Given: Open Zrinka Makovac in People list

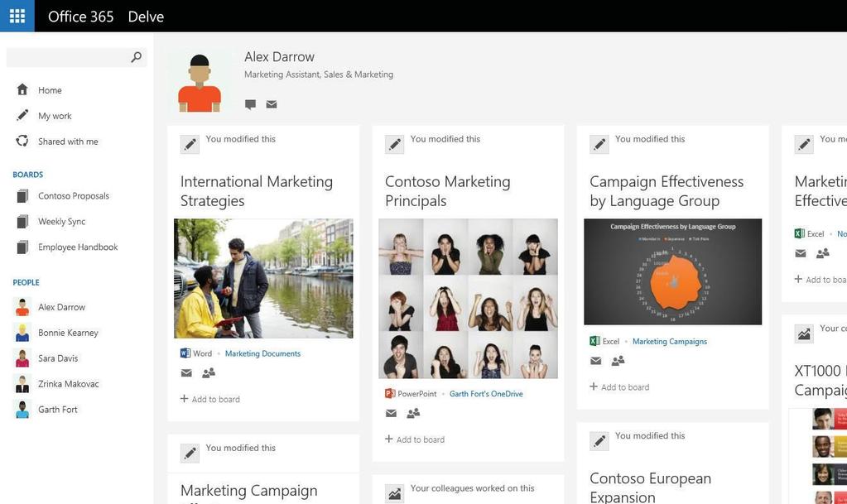Looking at the screenshot, I should pyautogui.click(x=69, y=384).
